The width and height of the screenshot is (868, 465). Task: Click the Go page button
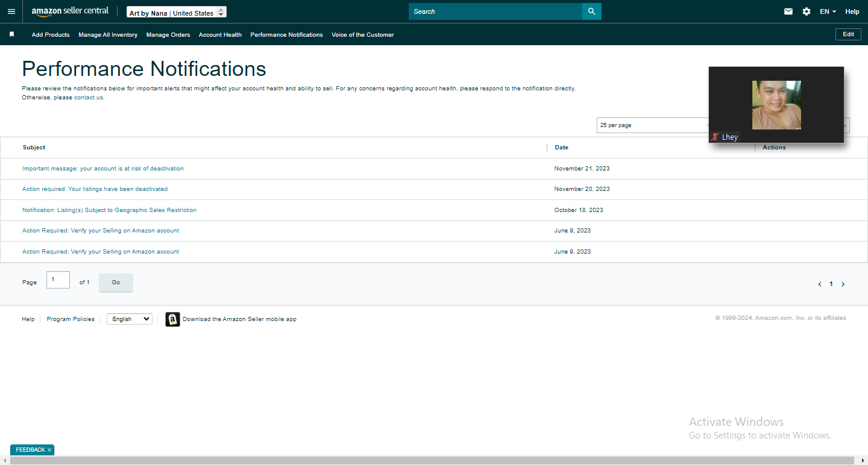pos(116,282)
